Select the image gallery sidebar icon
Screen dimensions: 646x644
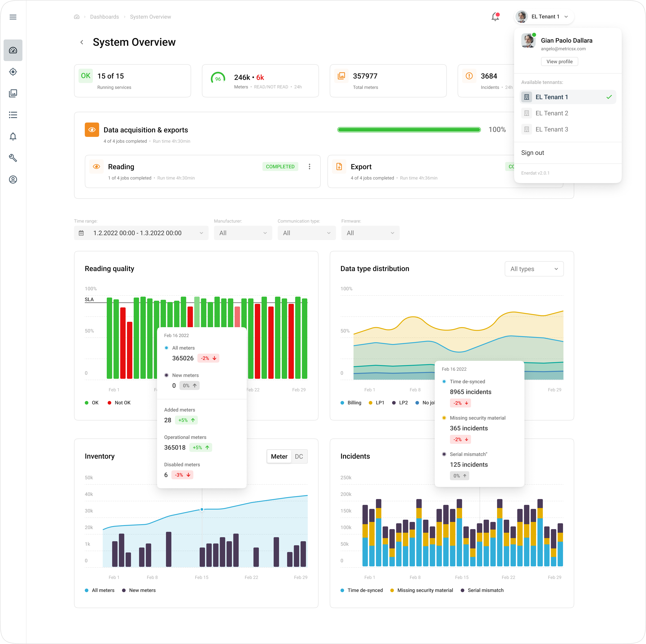(x=13, y=93)
